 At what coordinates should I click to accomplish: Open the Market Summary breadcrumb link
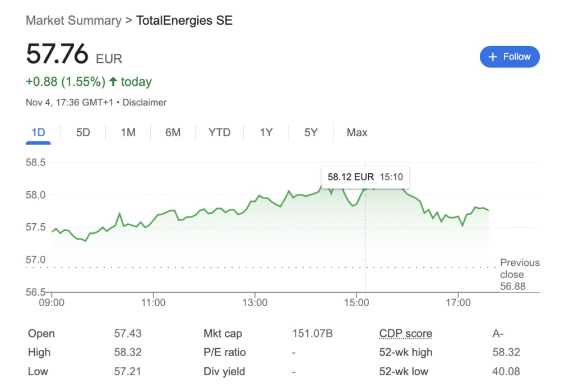(x=73, y=21)
